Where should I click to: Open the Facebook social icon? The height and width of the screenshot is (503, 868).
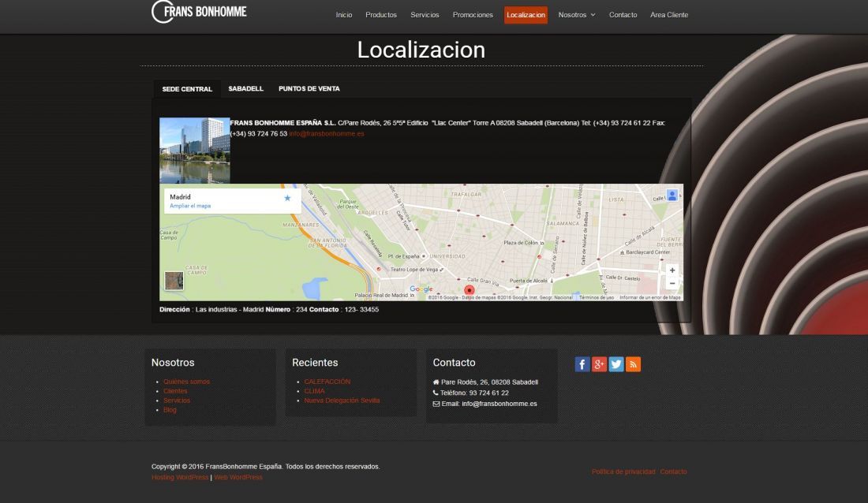(582, 364)
